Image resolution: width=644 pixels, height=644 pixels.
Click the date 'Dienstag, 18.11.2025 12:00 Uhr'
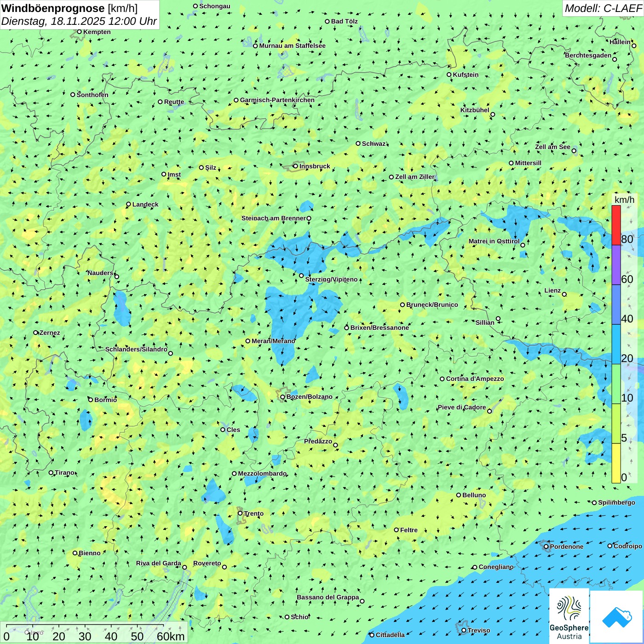point(79,21)
